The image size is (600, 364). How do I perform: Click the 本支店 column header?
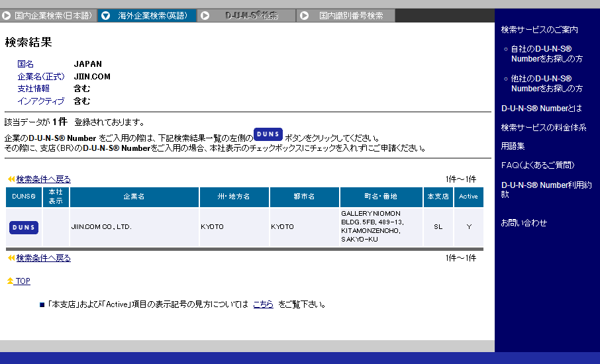438,197
